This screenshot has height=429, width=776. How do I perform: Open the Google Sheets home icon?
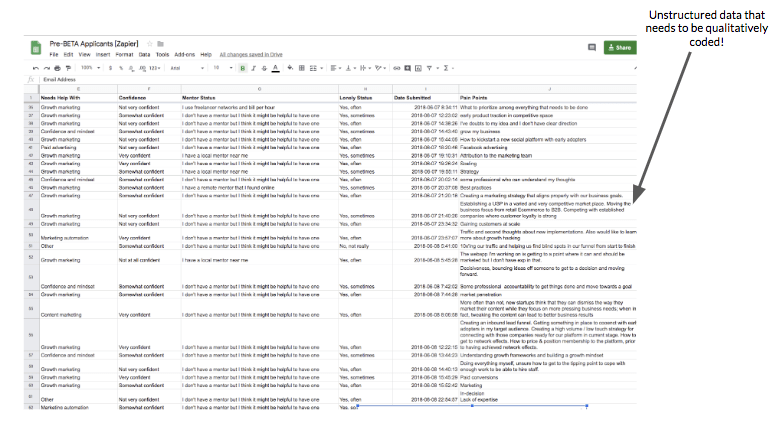click(x=36, y=48)
